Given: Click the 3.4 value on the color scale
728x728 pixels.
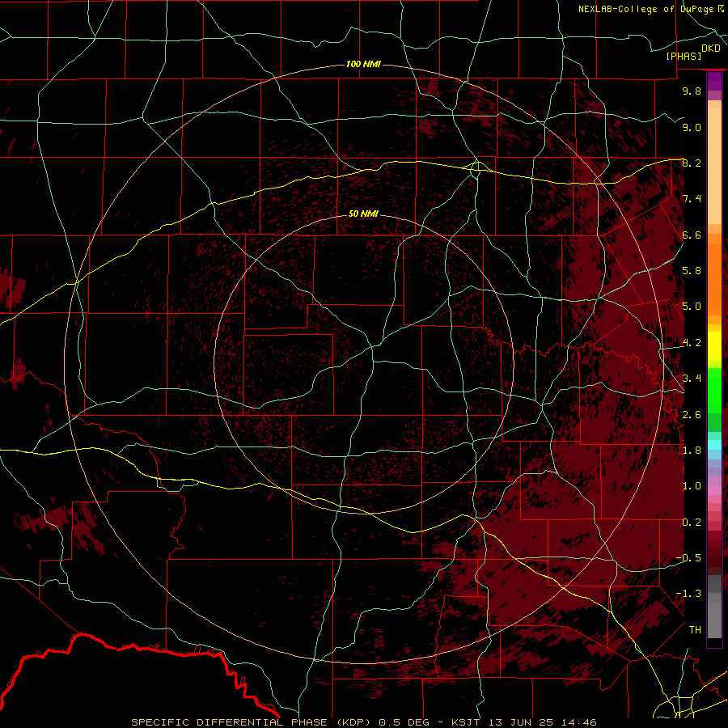Looking at the screenshot, I should pos(692,379).
